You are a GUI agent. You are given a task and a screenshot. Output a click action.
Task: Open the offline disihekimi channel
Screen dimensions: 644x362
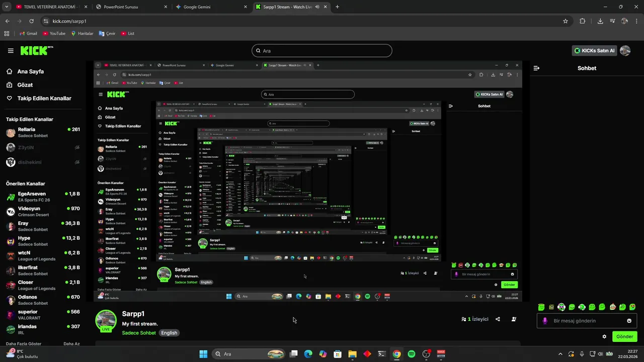[x=43, y=162]
